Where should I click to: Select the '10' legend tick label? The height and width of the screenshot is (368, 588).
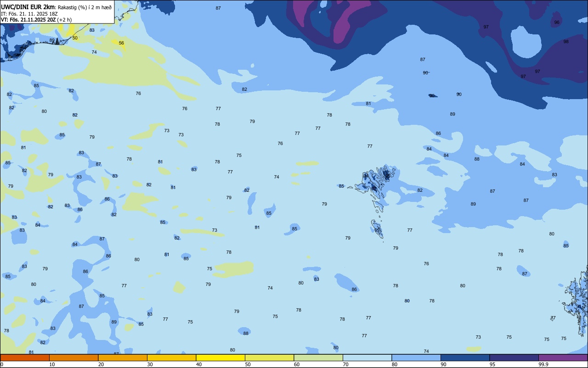coord(52,364)
